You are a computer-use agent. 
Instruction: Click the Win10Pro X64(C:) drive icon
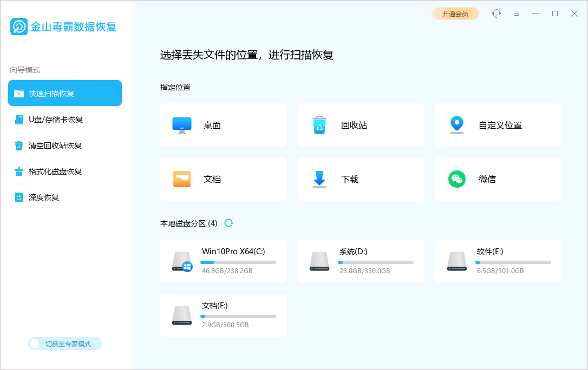182,261
